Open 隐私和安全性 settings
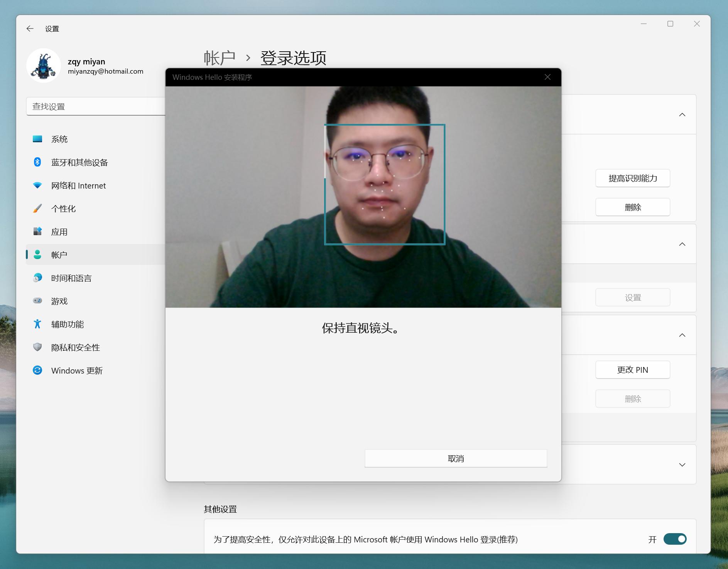728x569 pixels. point(76,347)
